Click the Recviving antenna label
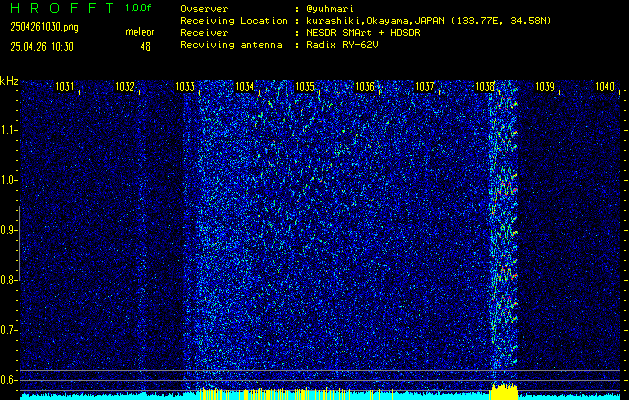This screenshot has height=400, width=629. point(231,45)
